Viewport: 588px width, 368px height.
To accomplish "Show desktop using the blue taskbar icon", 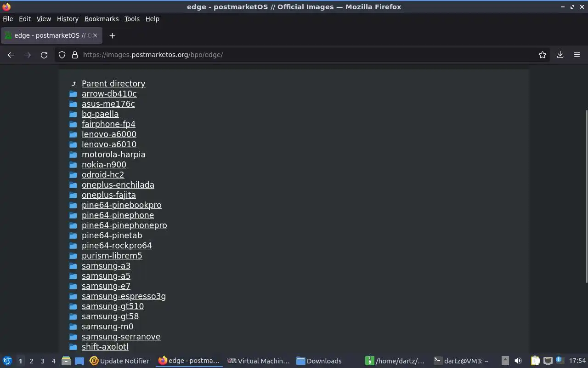I will click(79, 361).
